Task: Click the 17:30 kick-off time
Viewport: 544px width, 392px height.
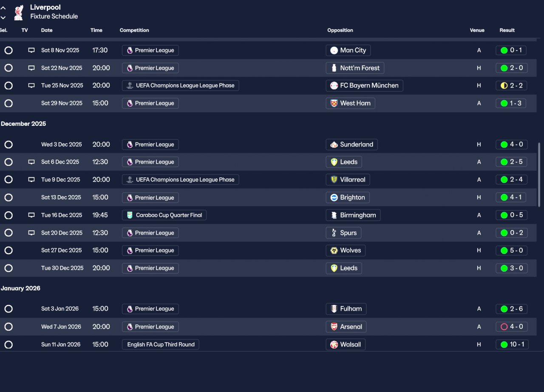Action: [100, 50]
